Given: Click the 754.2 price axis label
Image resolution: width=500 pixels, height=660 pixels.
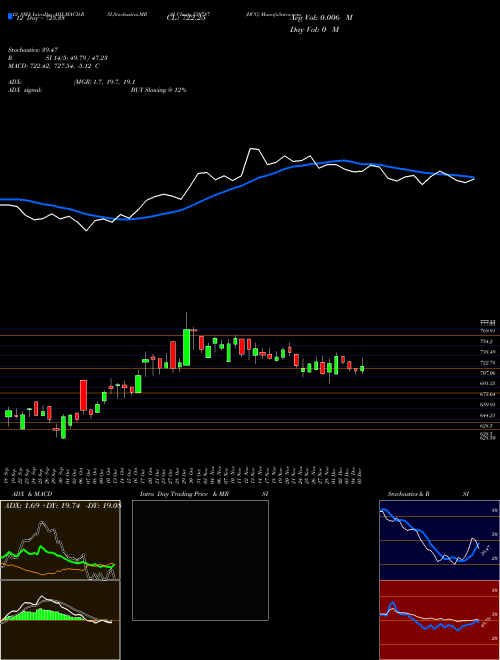Looking at the screenshot, I should pos(489,341).
